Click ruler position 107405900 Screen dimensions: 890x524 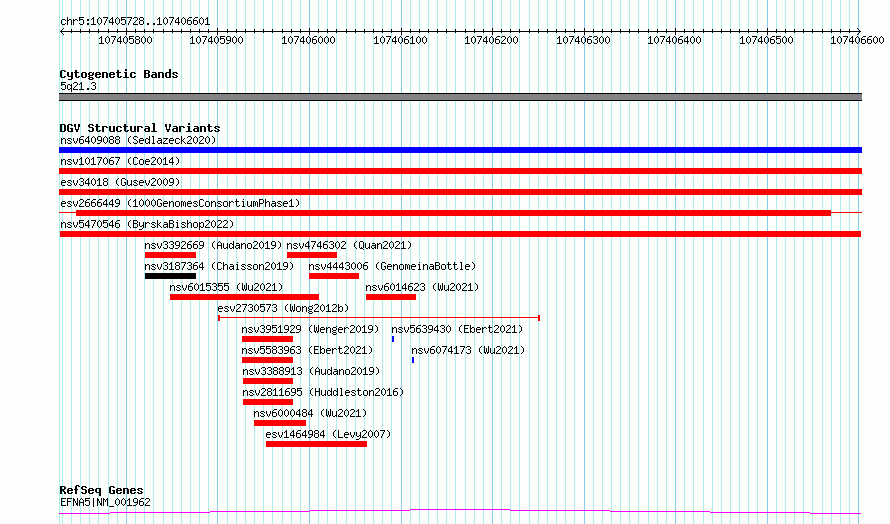[x=217, y=40]
